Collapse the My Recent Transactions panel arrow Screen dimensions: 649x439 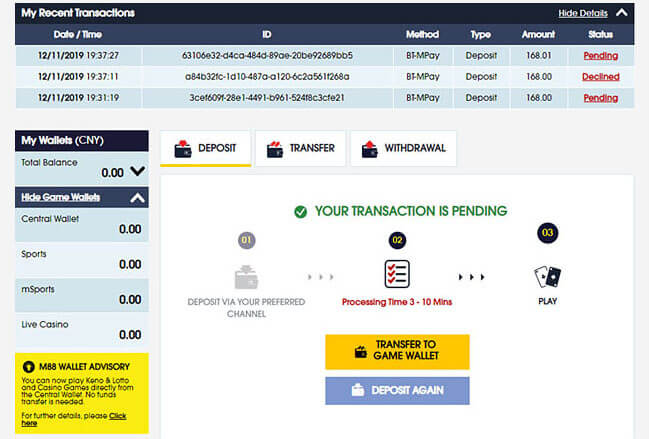[x=623, y=13]
